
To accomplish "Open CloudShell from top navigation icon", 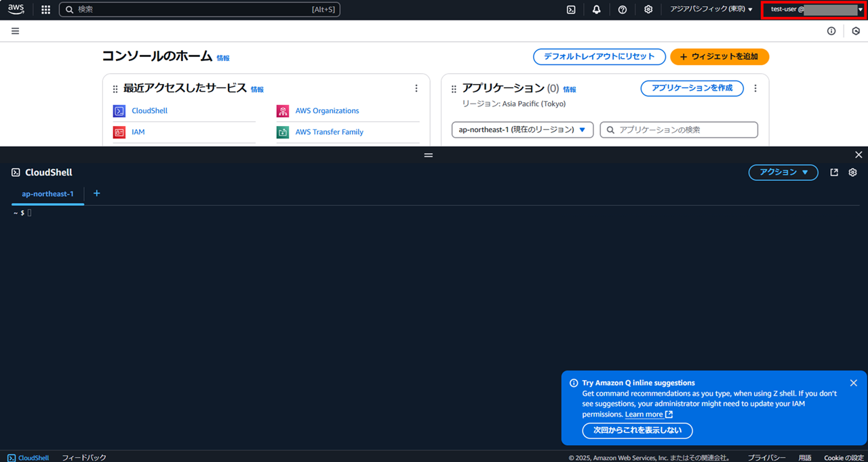I will (571, 9).
